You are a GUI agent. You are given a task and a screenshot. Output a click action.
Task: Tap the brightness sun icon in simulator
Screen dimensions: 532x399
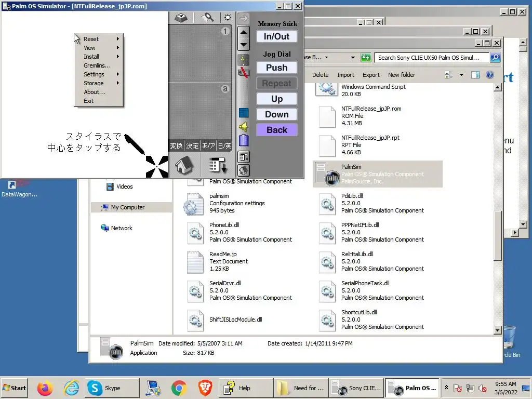click(228, 17)
